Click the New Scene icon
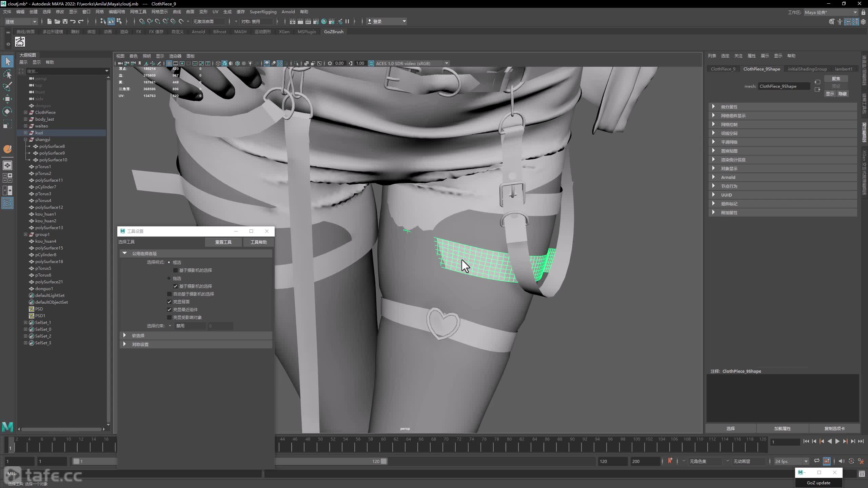 pos(49,21)
